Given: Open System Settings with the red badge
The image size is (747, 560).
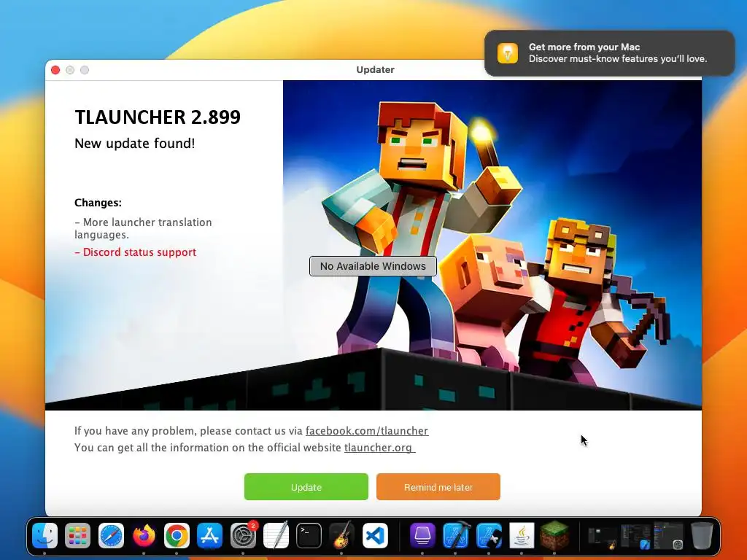Looking at the screenshot, I should 243,536.
